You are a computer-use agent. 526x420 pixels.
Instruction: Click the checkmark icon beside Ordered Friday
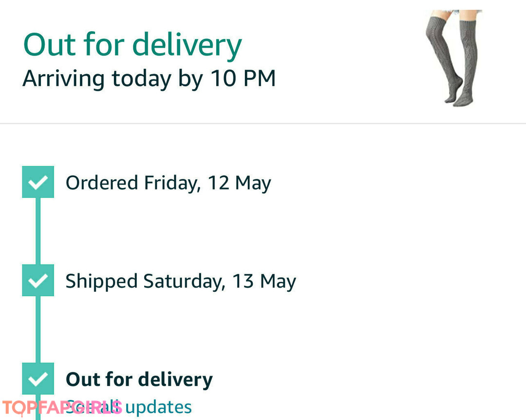tap(38, 182)
